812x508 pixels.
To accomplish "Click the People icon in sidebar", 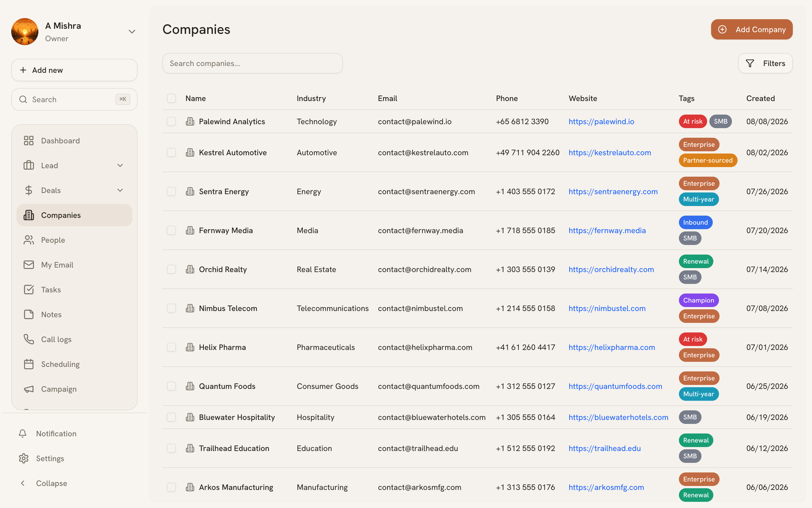I will point(29,240).
